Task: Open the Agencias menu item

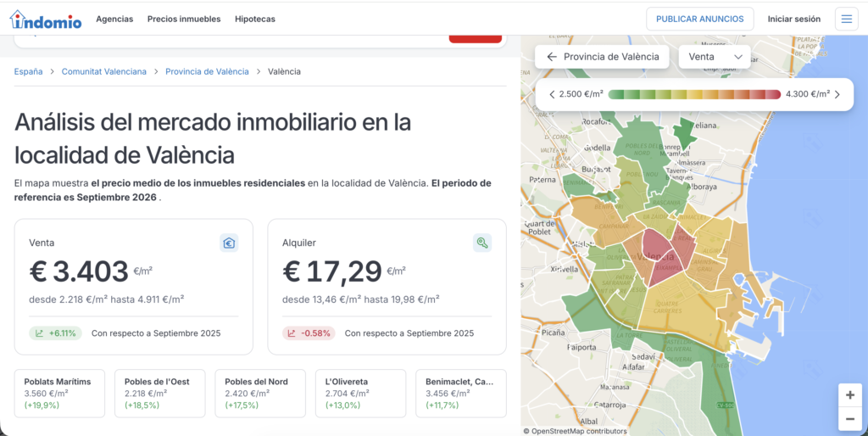Action: pos(114,19)
